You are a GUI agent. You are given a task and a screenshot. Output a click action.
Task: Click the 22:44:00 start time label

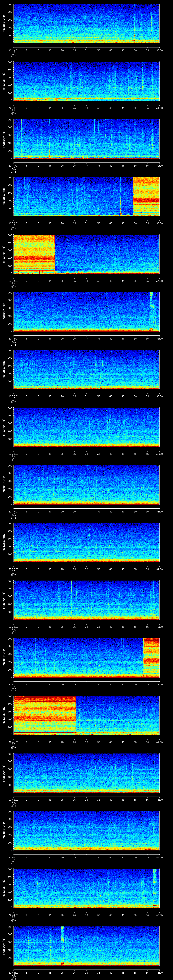pyautogui.click(x=13, y=915)
